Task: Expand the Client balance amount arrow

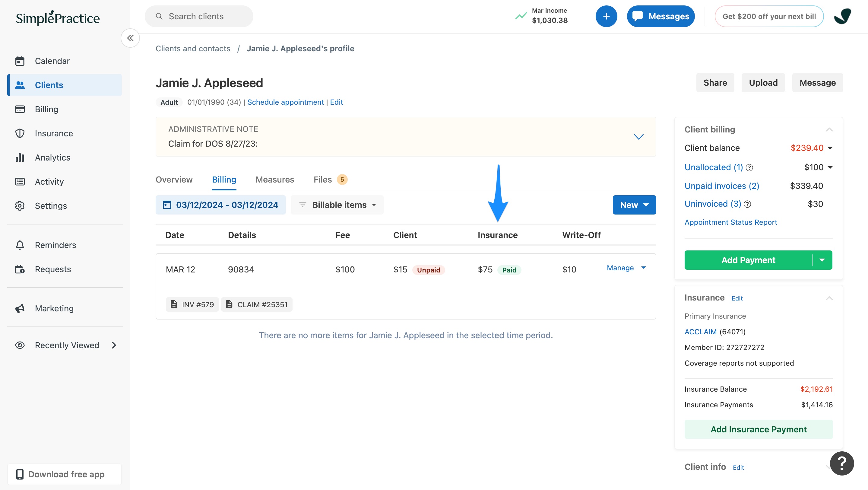Action: point(830,148)
